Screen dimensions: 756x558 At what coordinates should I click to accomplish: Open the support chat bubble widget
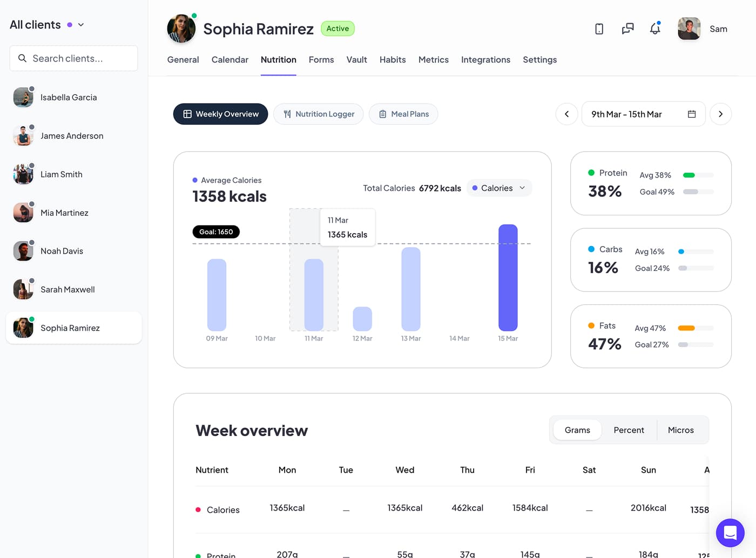click(x=730, y=533)
